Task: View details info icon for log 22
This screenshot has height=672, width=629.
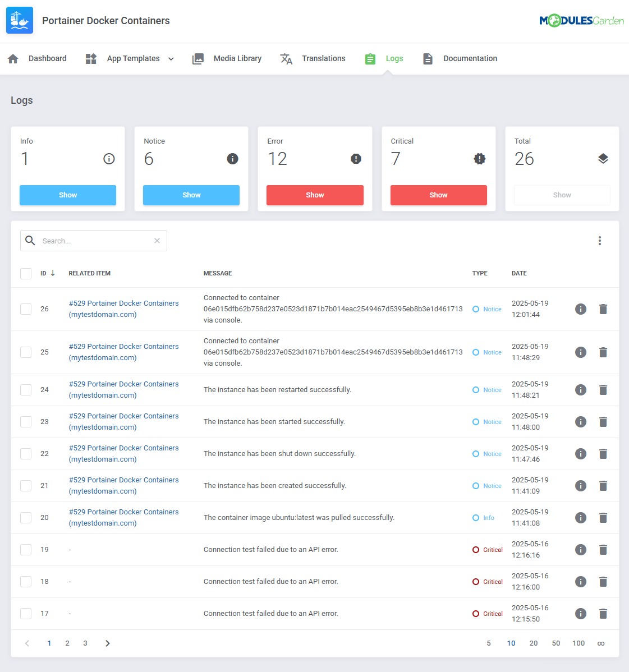Action: point(581,453)
